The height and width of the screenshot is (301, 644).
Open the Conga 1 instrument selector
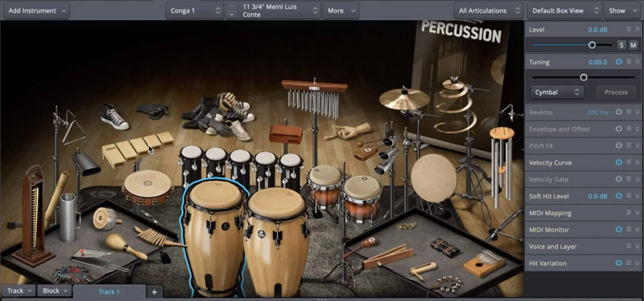click(x=195, y=11)
